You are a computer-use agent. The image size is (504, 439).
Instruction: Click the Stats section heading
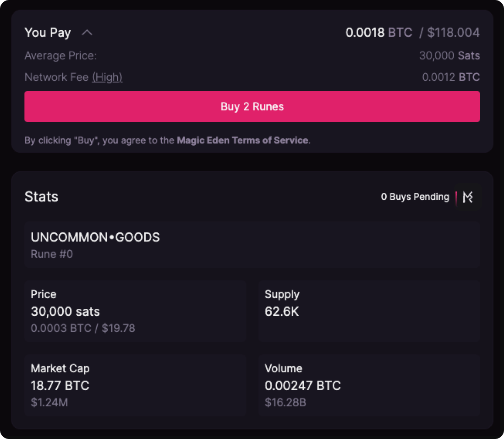[41, 197]
